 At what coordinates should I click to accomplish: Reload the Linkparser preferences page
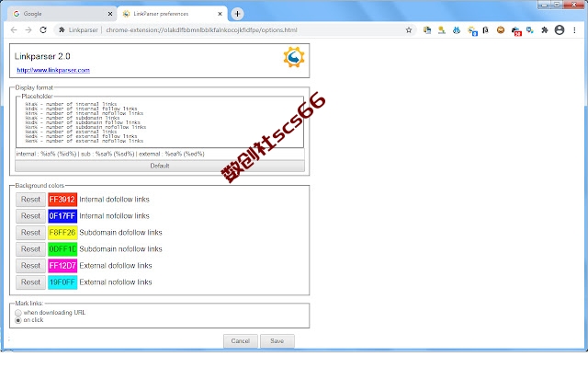click(43, 30)
